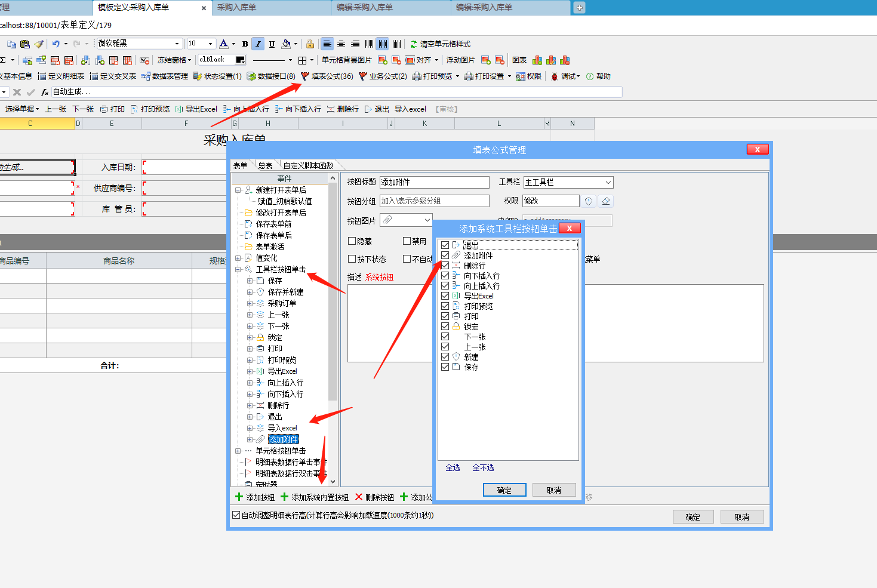Click the paste clipboard icon
Viewport: 877px width, 588px height.
coord(24,44)
